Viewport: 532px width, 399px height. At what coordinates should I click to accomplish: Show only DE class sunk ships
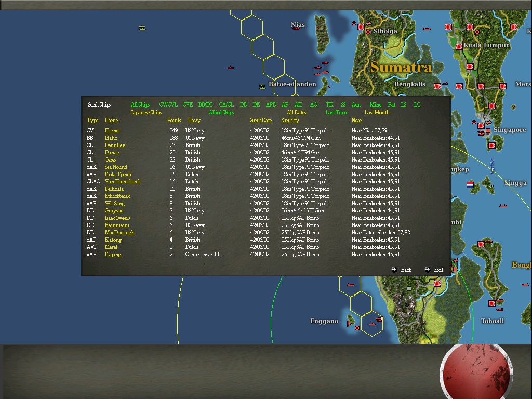pyautogui.click(x=257, y=104)
